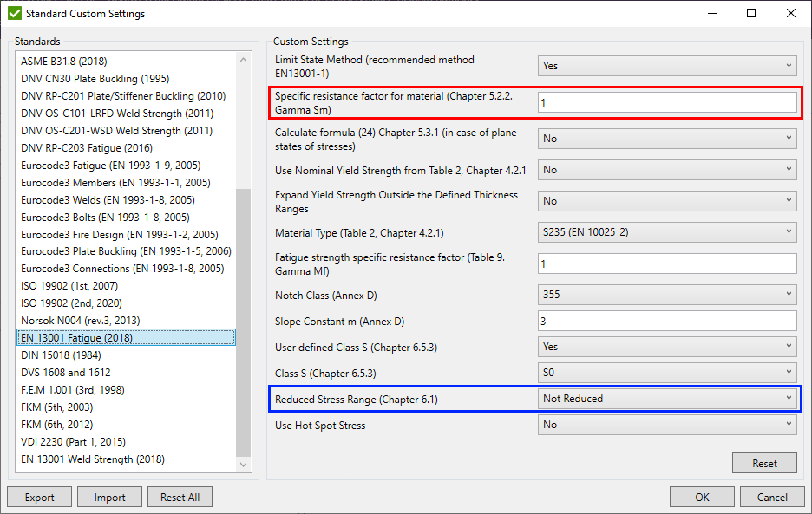The image size is (812, 514).
Task: Edit the Slope Constant m value
Action: (x=668, y=321)
